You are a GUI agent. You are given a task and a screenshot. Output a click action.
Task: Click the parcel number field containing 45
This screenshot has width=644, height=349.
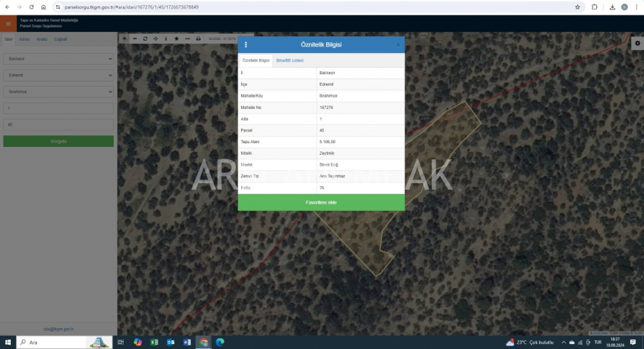tap(58, 124)
